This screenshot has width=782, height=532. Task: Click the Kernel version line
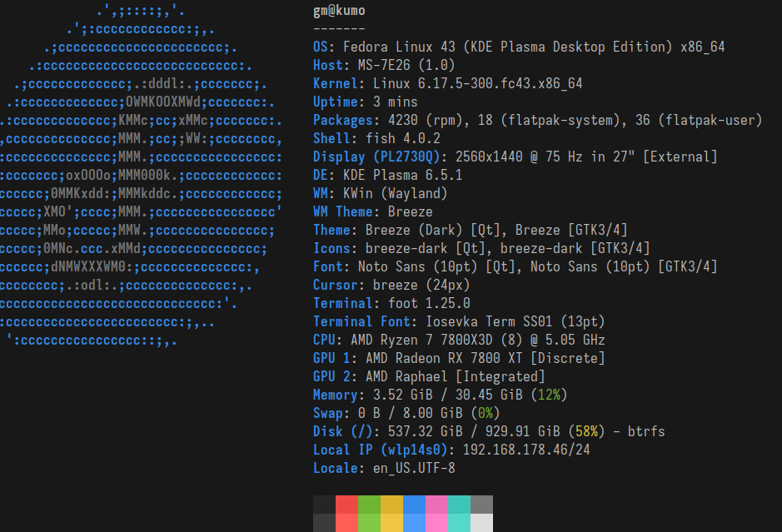(x=447, y=83)
